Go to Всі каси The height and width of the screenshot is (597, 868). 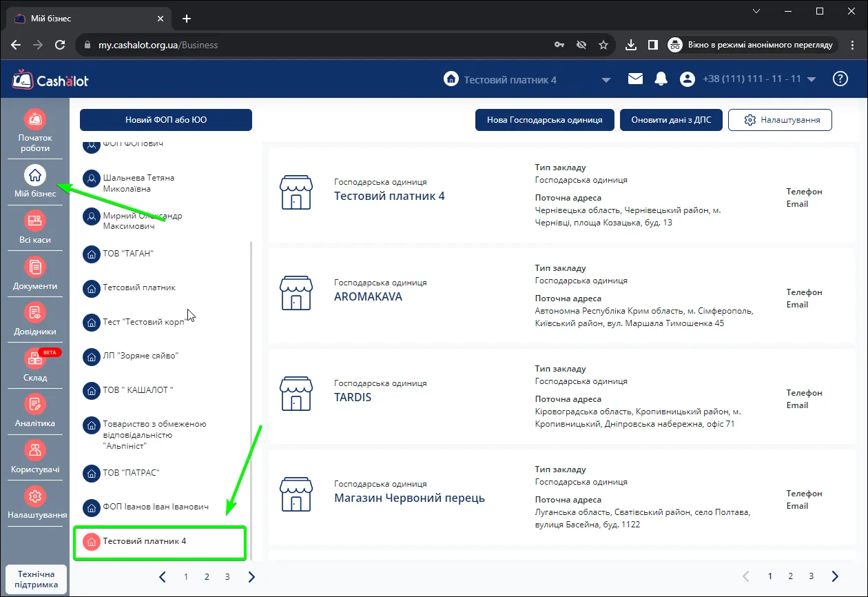[x=35, y=228]
